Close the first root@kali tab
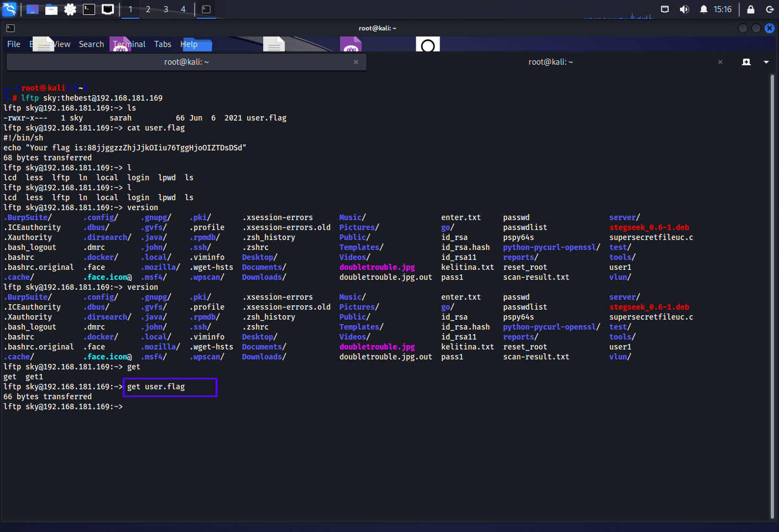779x532 pixels. 356,62
